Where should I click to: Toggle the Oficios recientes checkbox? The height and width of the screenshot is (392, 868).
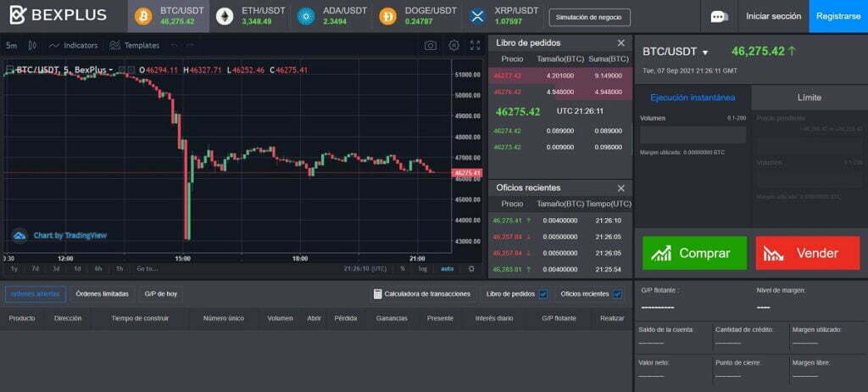pos(617,294)
